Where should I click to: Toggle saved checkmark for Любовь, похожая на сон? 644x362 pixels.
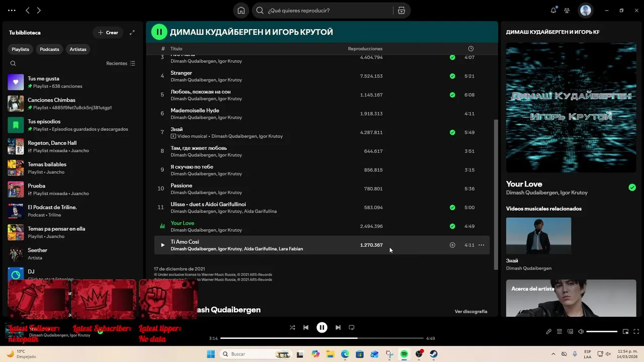pyautogui.click(x=452, y=95)
